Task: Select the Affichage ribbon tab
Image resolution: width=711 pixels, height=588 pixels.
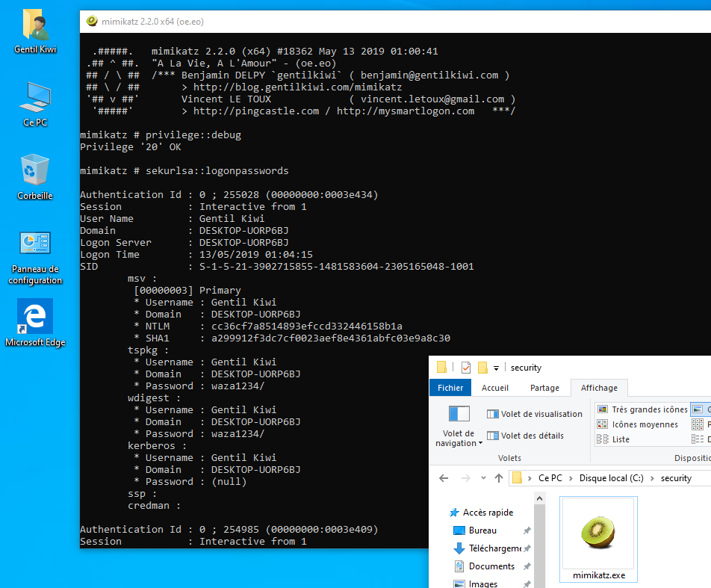Action: pos(599,388)
